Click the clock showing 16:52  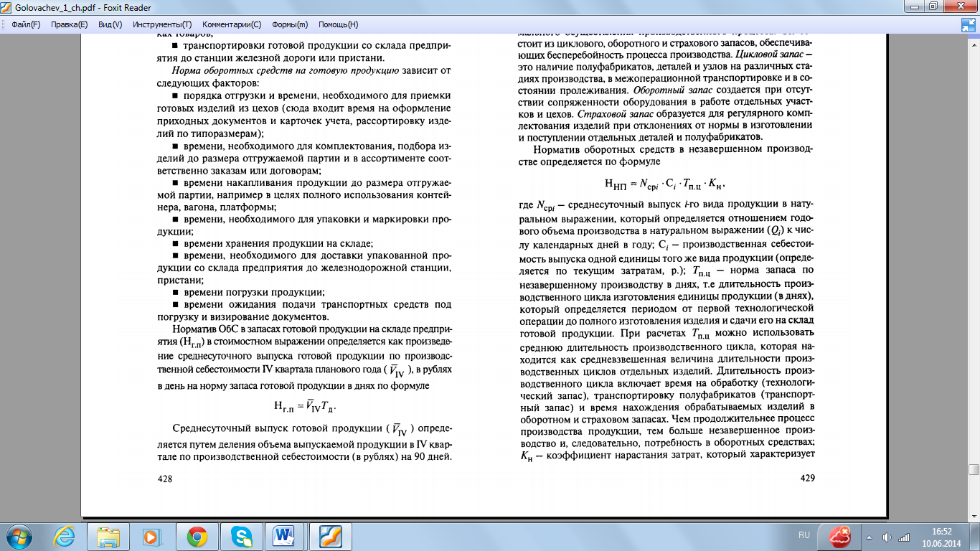click(941, 537)
